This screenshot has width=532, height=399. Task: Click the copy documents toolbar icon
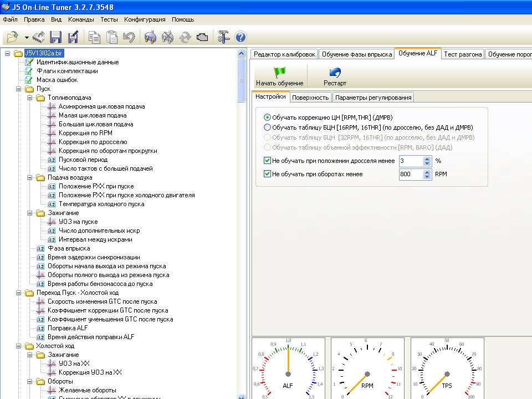pos(94,37)
